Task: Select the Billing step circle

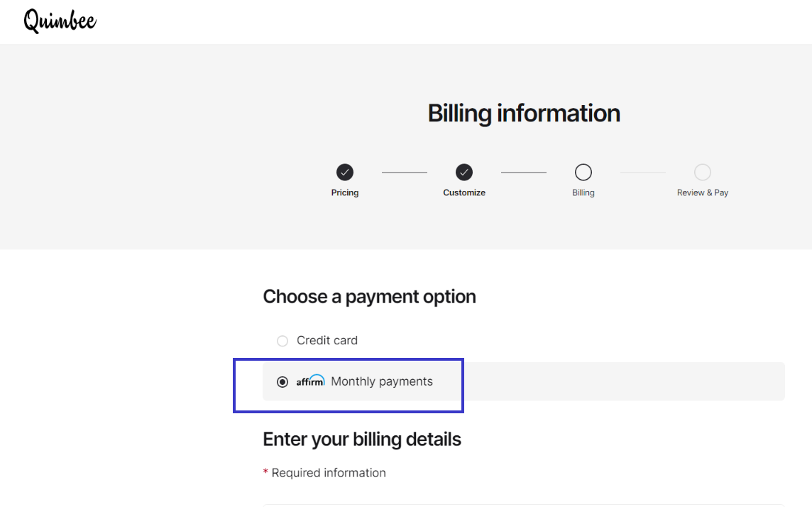Action: pos(583,172)
